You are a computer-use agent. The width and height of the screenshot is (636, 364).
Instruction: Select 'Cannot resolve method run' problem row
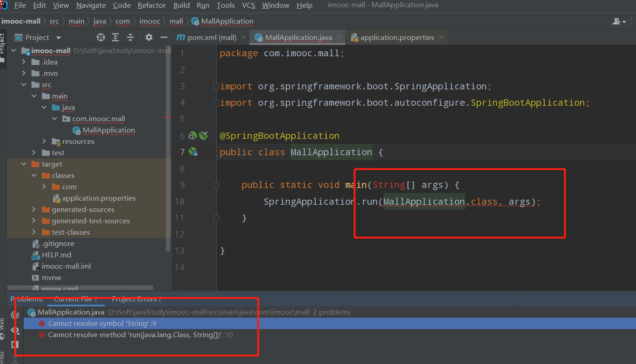pyautogui.click(x=329, y=335)
